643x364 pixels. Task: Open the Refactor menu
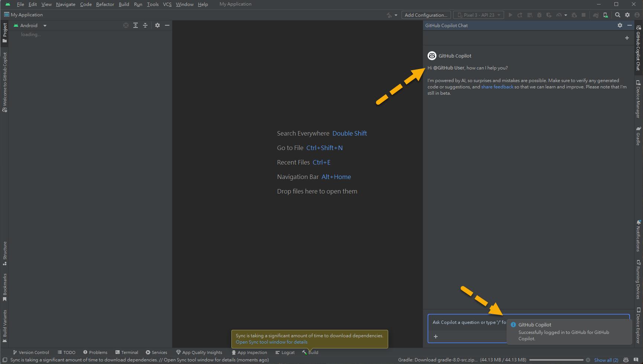pos(105,4)
